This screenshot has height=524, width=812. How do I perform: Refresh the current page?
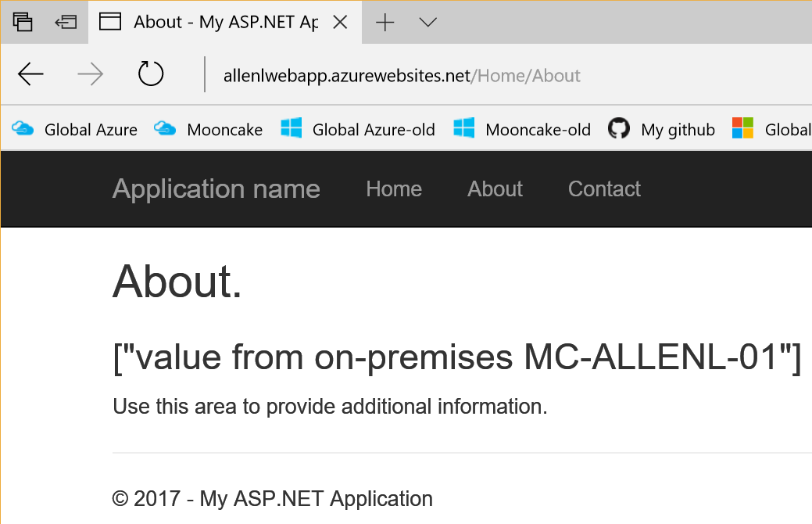[150, 74]
